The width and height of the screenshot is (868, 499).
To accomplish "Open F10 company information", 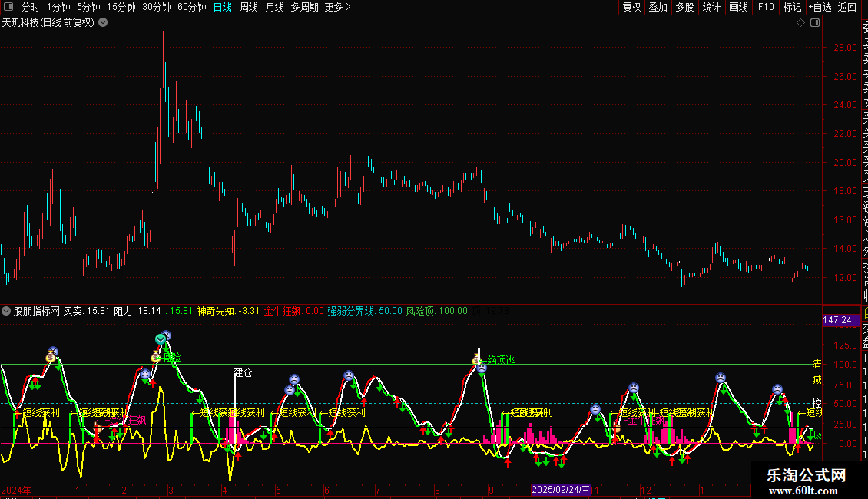I will pos(766,7).
